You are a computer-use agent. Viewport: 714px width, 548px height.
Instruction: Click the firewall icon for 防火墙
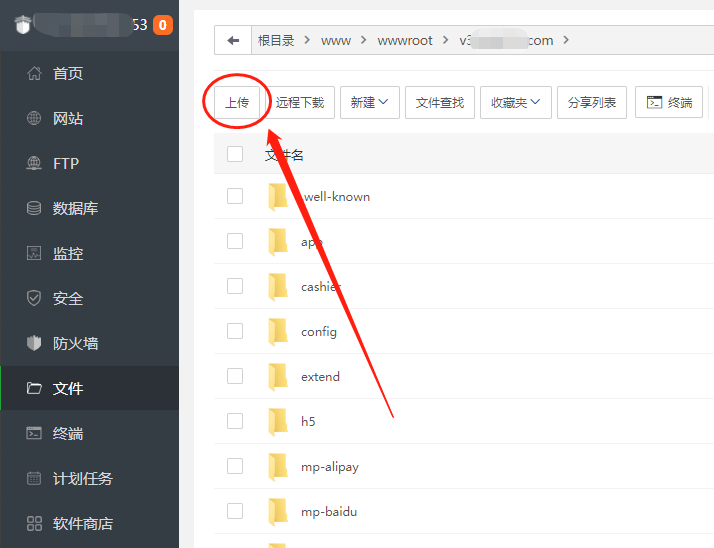(34, 343)
